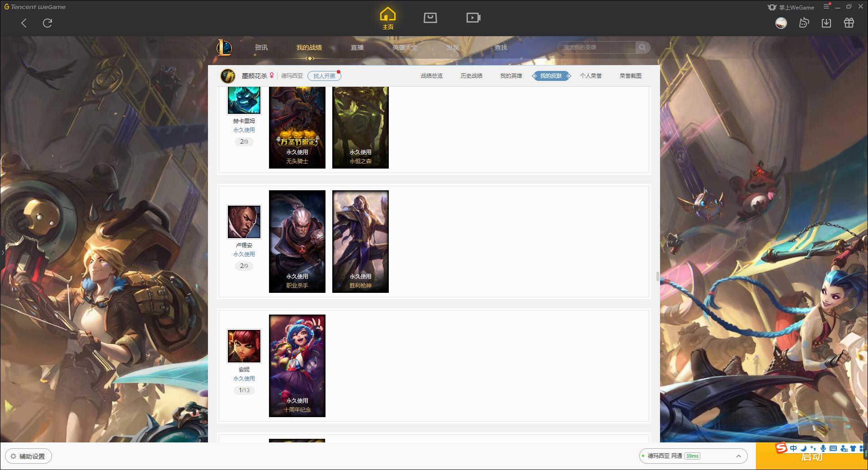Click 永久使用 link under 安妮
868x470 pixels.
(244, 379)
